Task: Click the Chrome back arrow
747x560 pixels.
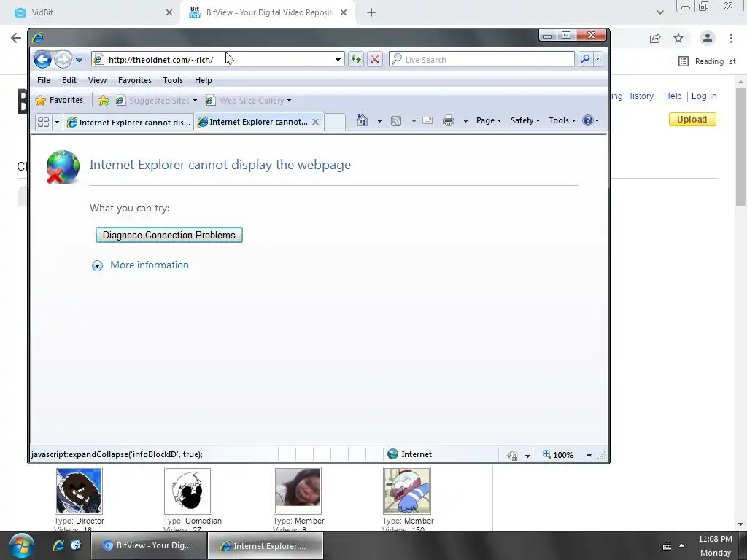Action: [16, 38]
